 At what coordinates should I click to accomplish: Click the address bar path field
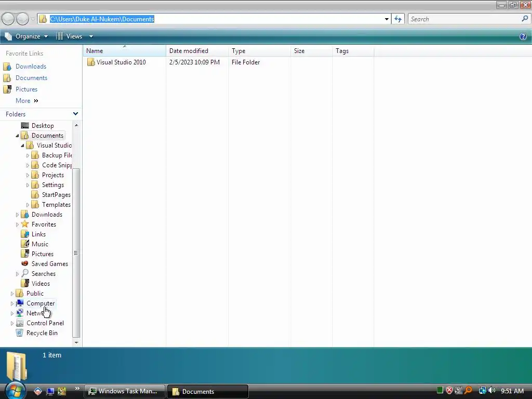[x=214, y=19]
